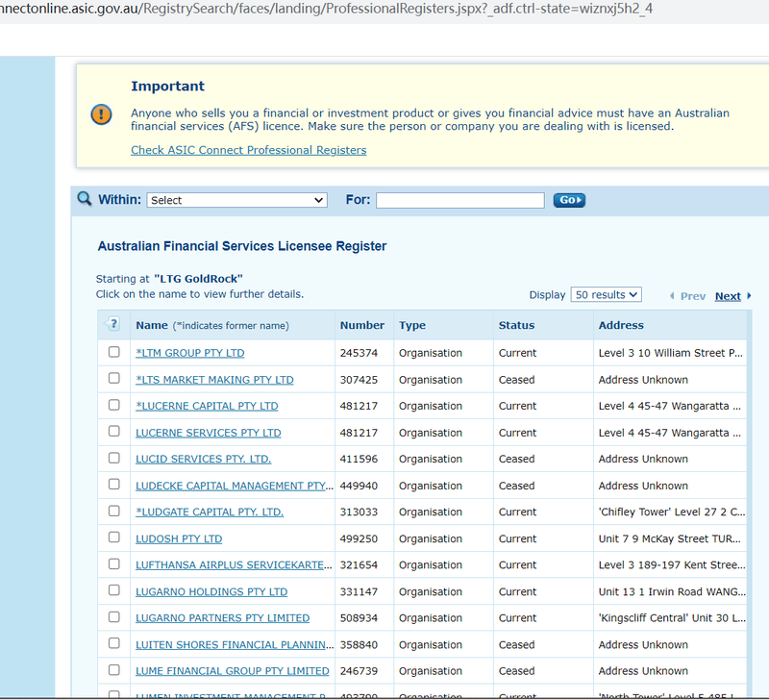Click the help question mark icon in table header
Viewport: 769px width, 700px height.
[113, 325]
